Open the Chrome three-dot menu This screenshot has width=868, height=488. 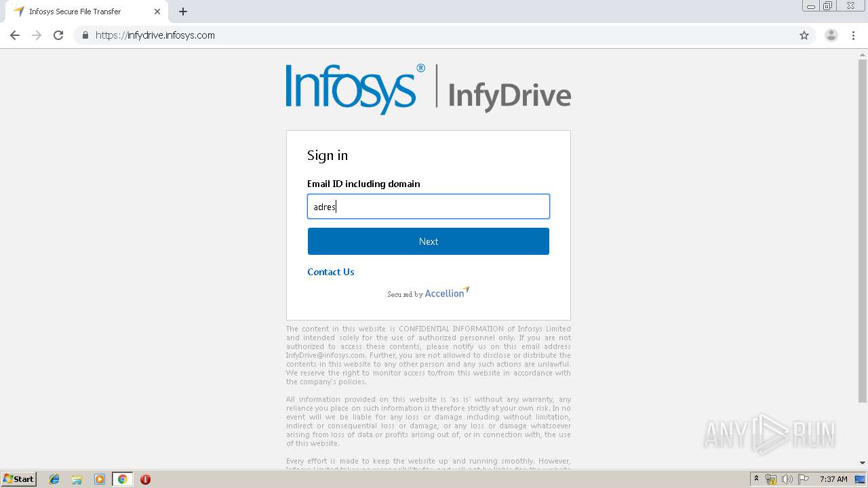point(854,35)
